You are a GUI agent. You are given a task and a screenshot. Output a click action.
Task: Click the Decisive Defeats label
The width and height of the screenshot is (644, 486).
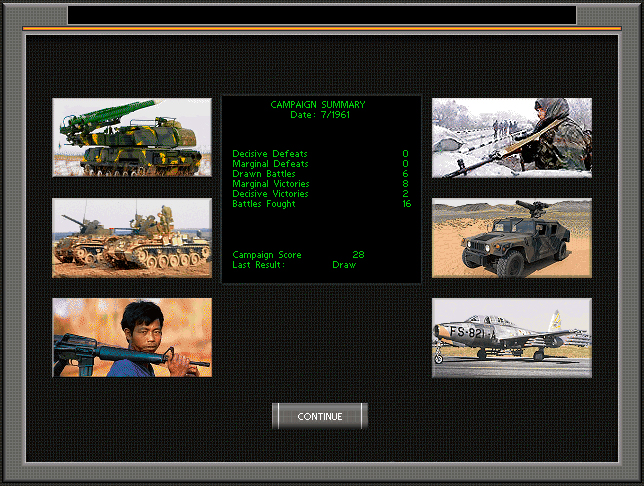(x=270, y=154)
